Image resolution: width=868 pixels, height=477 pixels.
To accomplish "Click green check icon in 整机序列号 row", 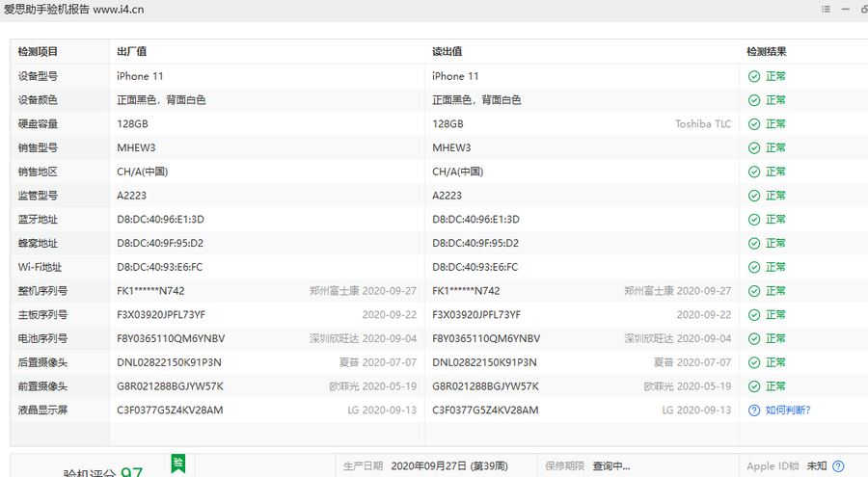I will tap(754, 291).
